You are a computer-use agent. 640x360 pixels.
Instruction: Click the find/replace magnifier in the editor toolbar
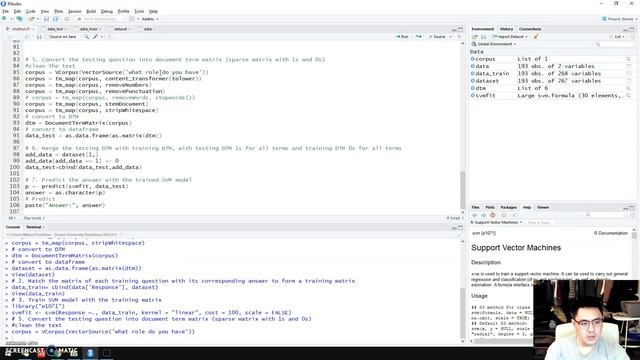pos(86,37)
